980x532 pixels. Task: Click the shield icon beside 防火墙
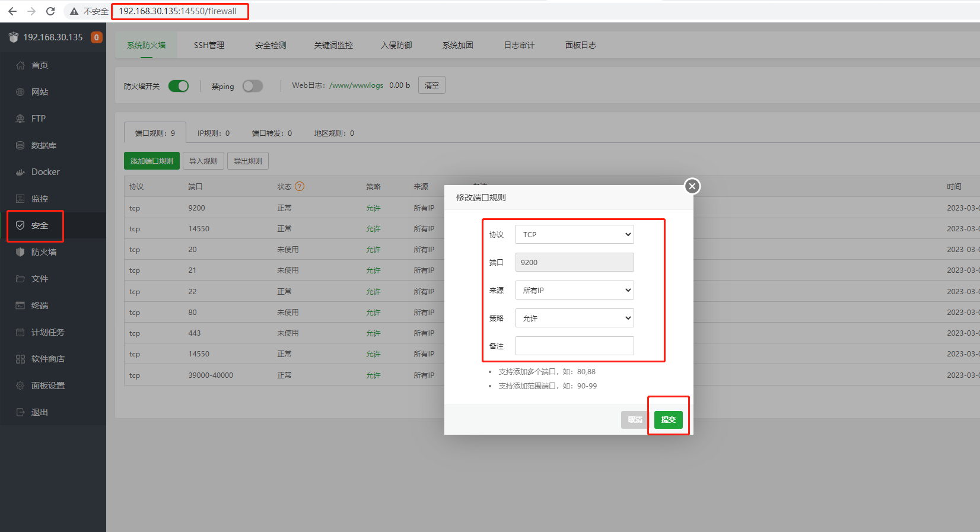tap(20, 252)
